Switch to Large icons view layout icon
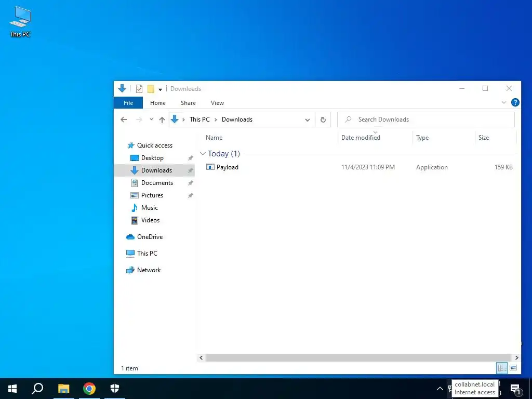The image size is (532, 399). 513,368
